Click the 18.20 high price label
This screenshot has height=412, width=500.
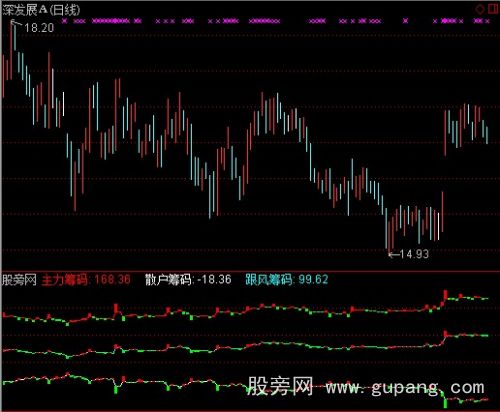pos(39,28)
